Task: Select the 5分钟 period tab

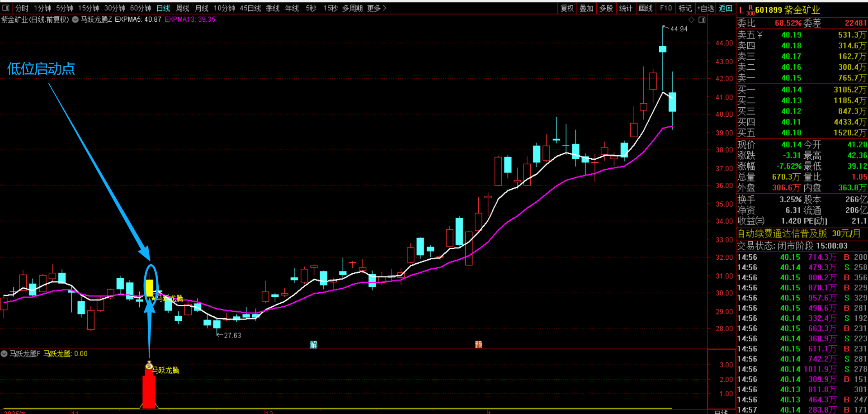Action: 65,8
